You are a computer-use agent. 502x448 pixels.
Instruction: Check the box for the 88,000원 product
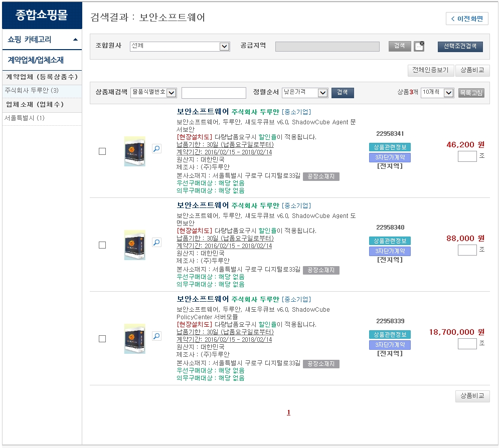pyautogui.click(x=102, y=245)
